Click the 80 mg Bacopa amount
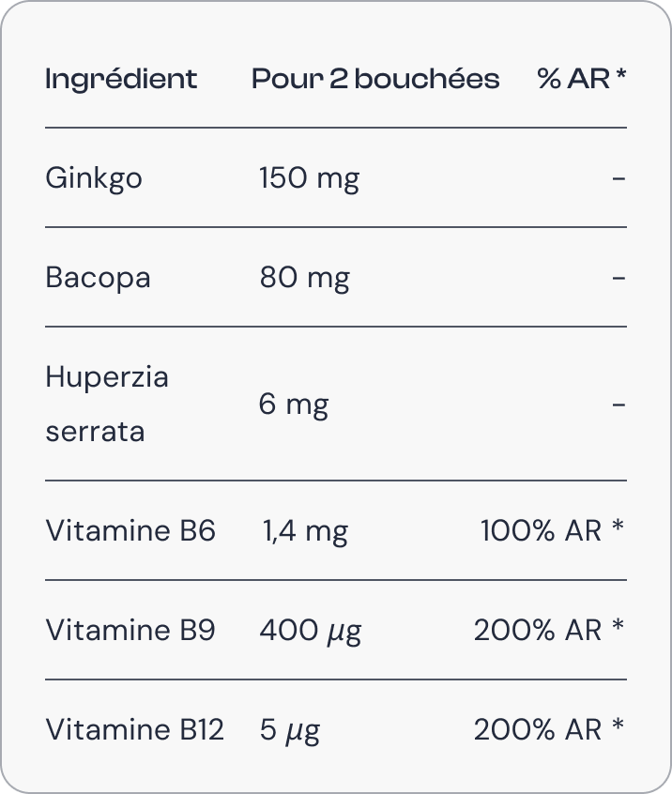The width and height of the screenshot is (672, 794). click(x=304, y=278)
